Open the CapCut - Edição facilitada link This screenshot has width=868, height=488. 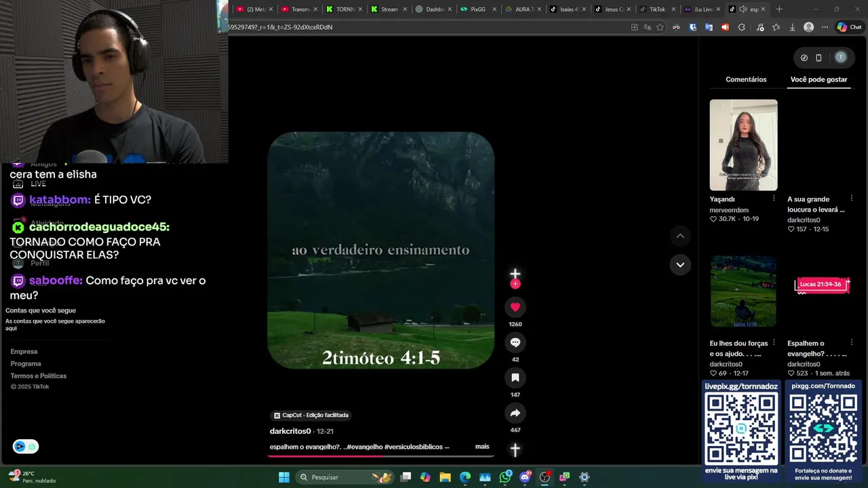click(x=311, y=415)
